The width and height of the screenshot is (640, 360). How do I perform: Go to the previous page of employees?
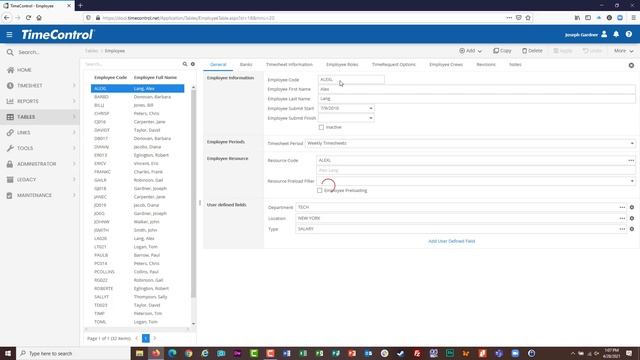pyautogui.click(x=137, y=338)
